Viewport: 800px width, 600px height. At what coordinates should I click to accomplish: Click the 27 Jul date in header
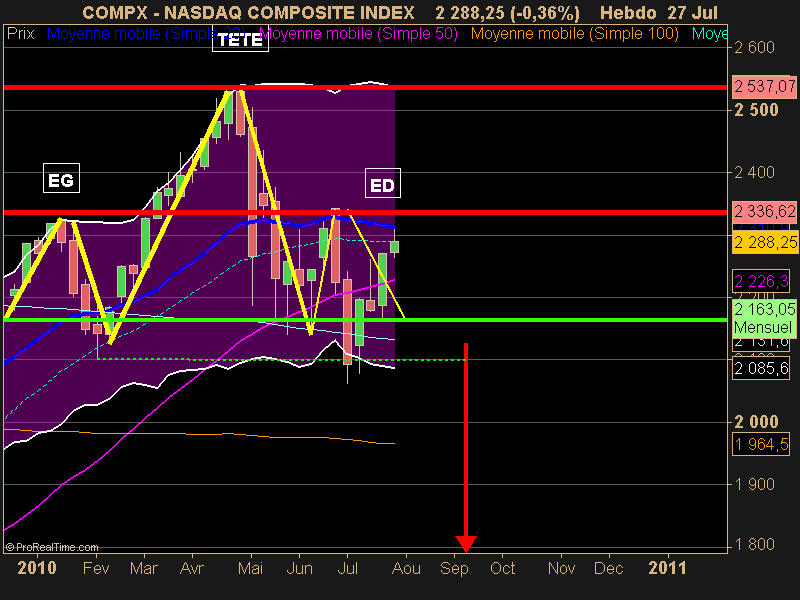693,12
